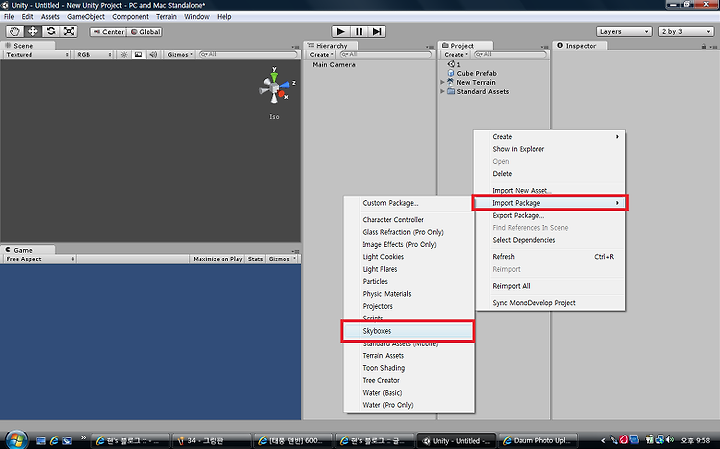Select Skyboxes from Import Package submenu
The image size is (720, 449).
(408, 331)
